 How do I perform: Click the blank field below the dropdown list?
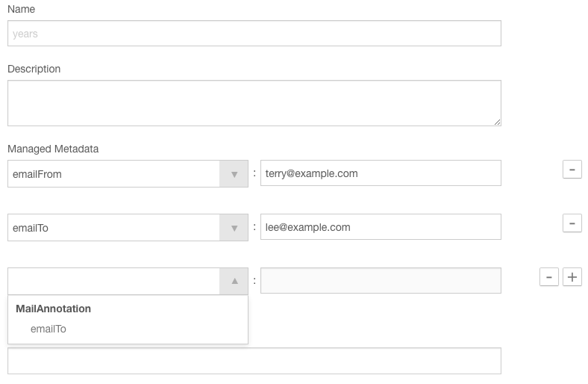coord(254,361)
